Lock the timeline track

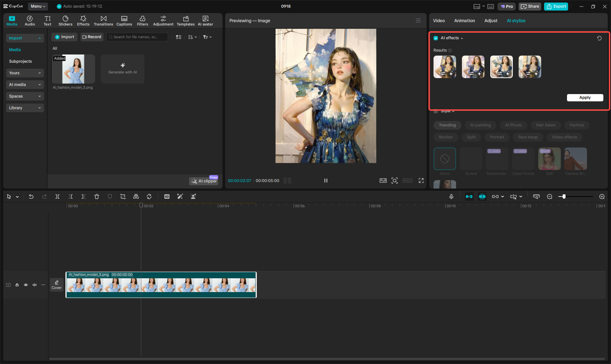coord(17,285)
